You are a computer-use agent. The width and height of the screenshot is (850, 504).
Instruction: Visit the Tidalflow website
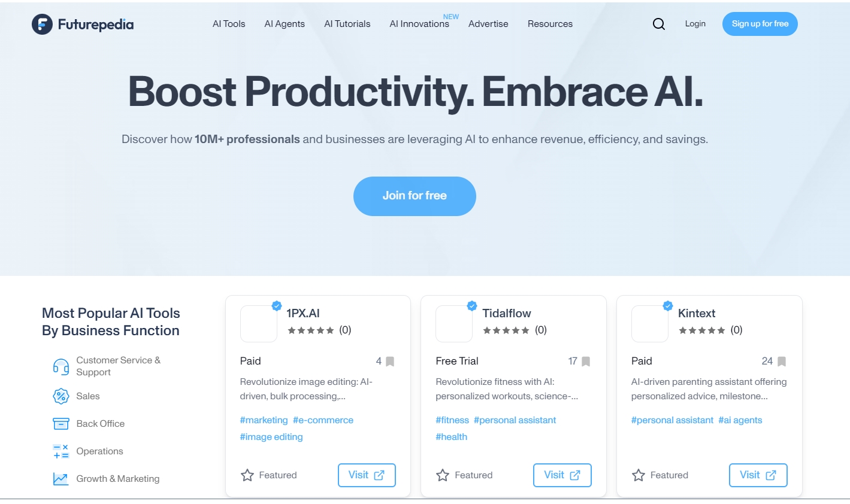pyautogui.click(x=562, y=475)
